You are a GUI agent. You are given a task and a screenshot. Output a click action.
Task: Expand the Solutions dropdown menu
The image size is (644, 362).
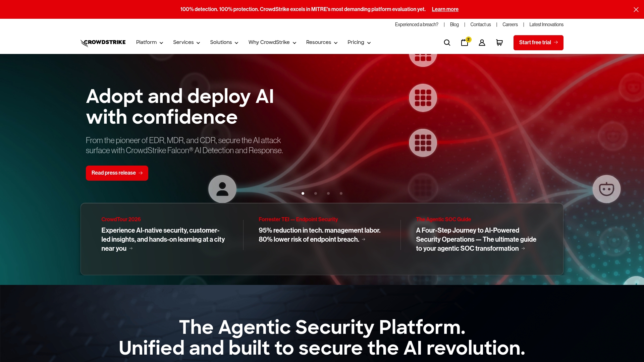[x=224, y=43]
